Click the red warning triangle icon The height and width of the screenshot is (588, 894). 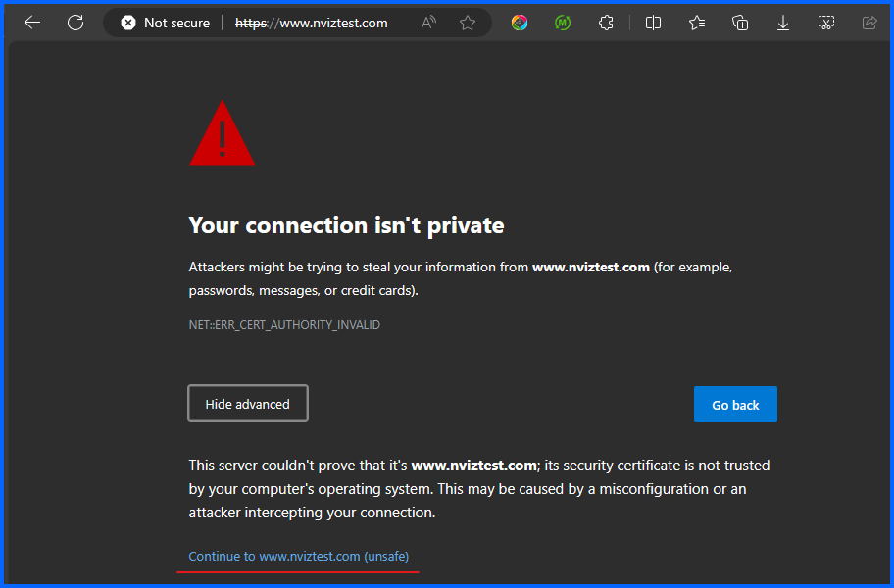pos(222,134)
